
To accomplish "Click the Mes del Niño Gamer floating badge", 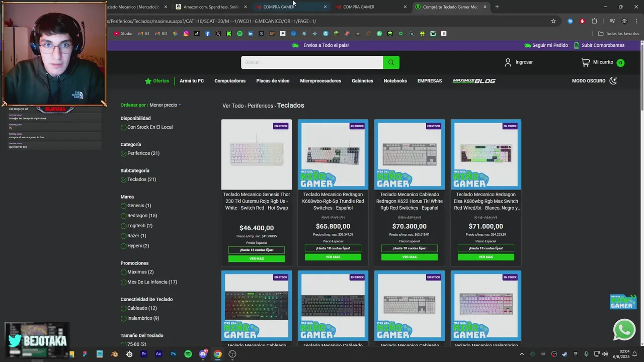I will pyautogui.click(x=623, y=302).
